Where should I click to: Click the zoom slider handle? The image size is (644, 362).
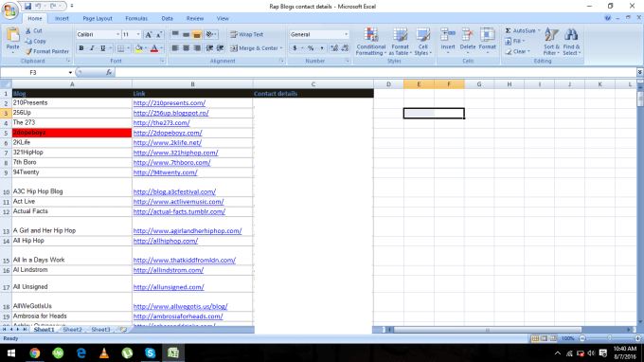(x=610, y=338)
